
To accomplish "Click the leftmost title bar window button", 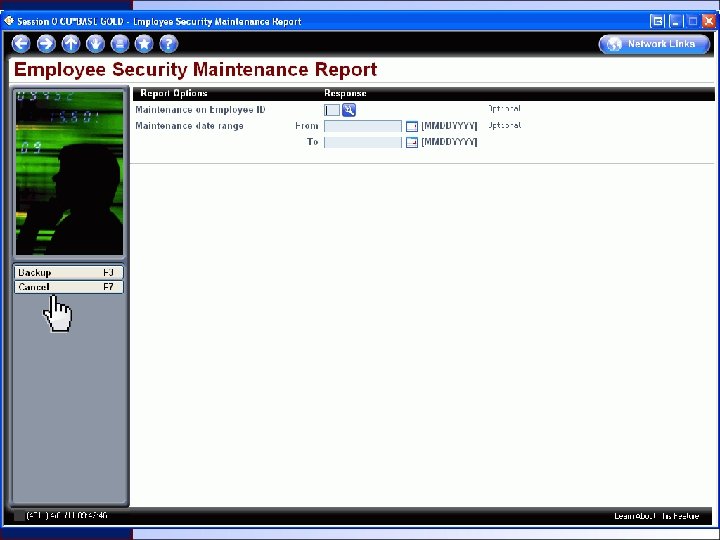I will pos(658,21).
